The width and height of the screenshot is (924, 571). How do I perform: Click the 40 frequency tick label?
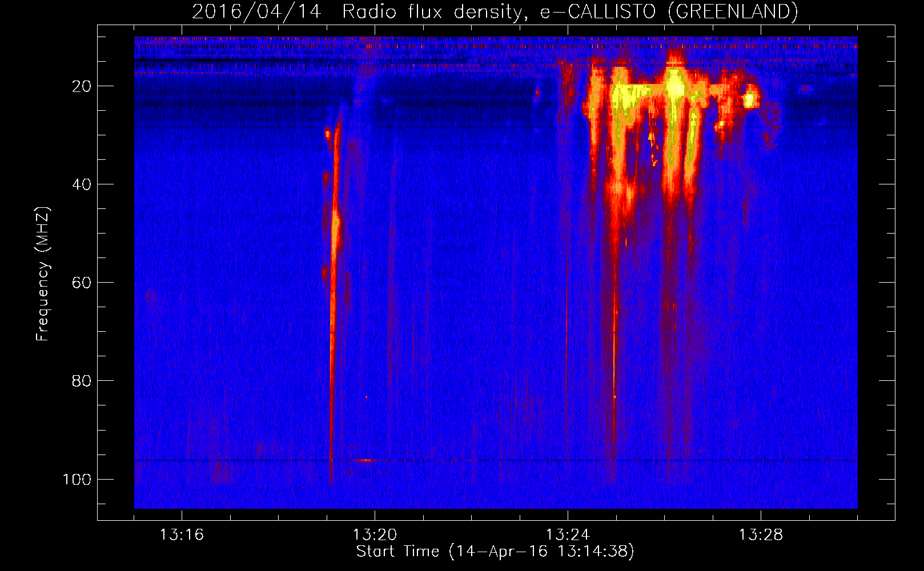click(x=82, y=184)
